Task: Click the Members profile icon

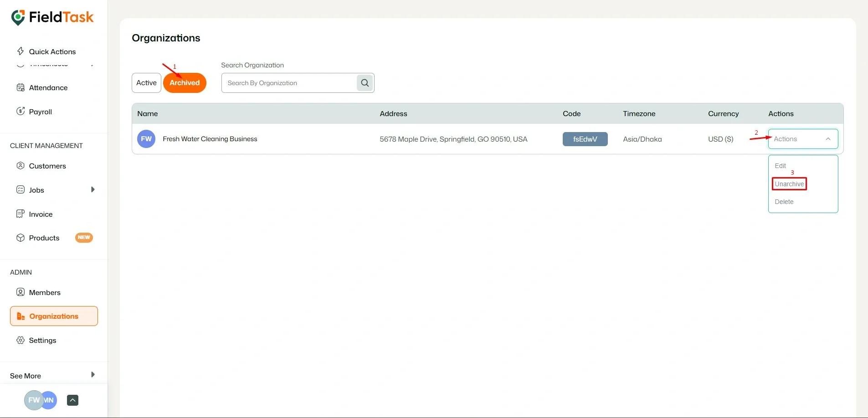Action: tap(21, 292)
